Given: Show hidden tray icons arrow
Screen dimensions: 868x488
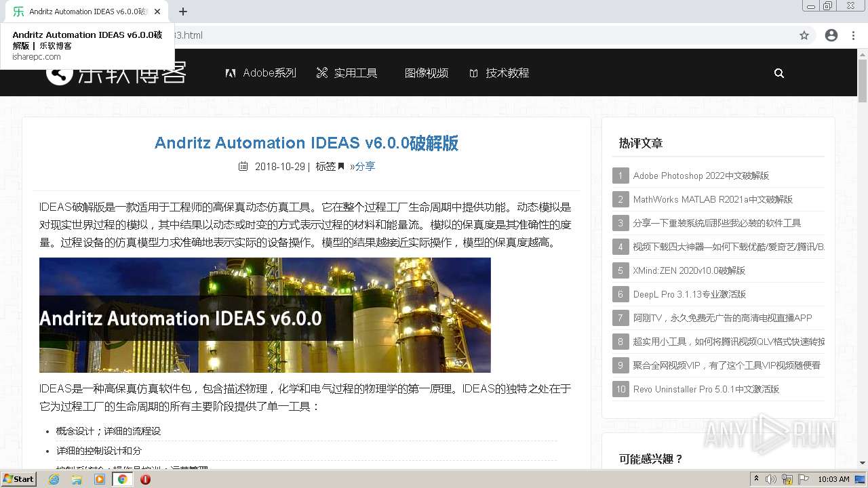Looking at the screenshot, I should point(757,479).
